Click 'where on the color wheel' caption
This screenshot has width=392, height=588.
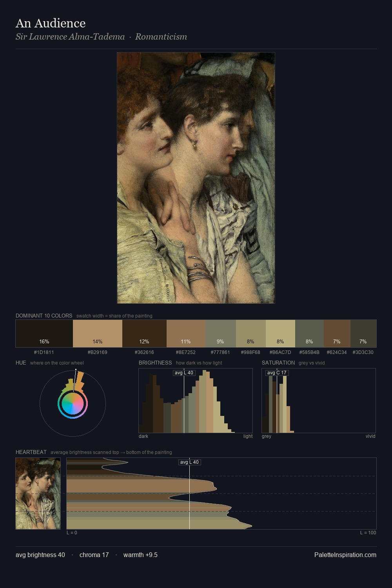point(57,363)
